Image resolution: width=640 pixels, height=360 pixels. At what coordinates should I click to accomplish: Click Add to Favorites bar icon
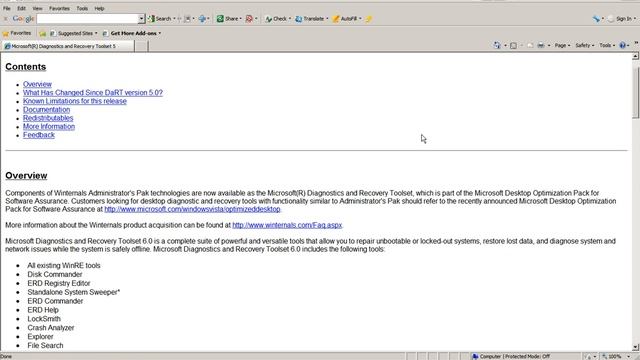42,33
